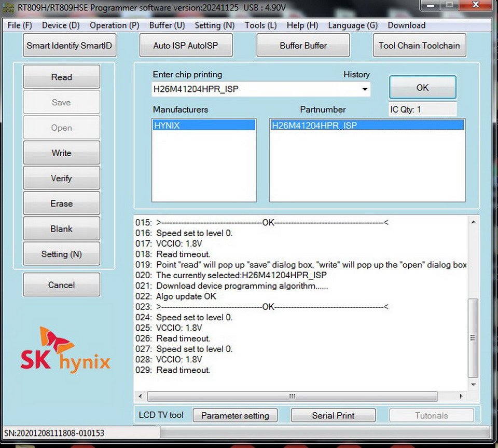This screenshot has height=448, width=498.
Task: Open the Tools (L) menu
Action: [260, 25]
